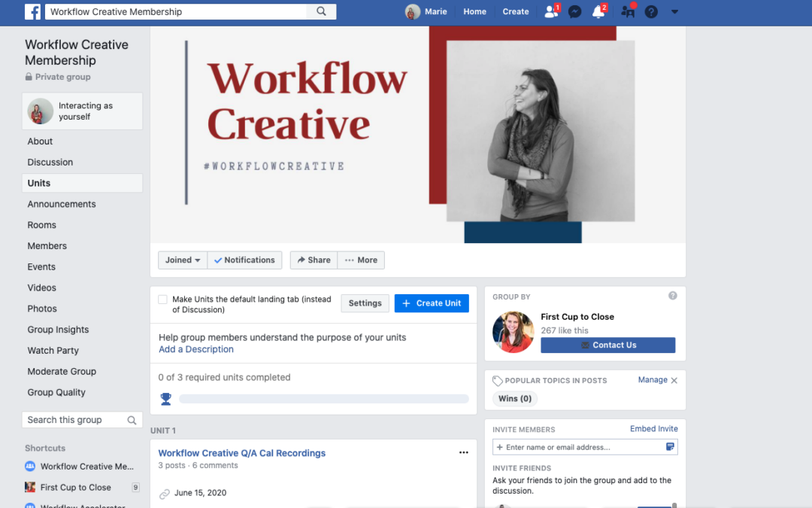Focus the Facebook search field

pos(176,11)
